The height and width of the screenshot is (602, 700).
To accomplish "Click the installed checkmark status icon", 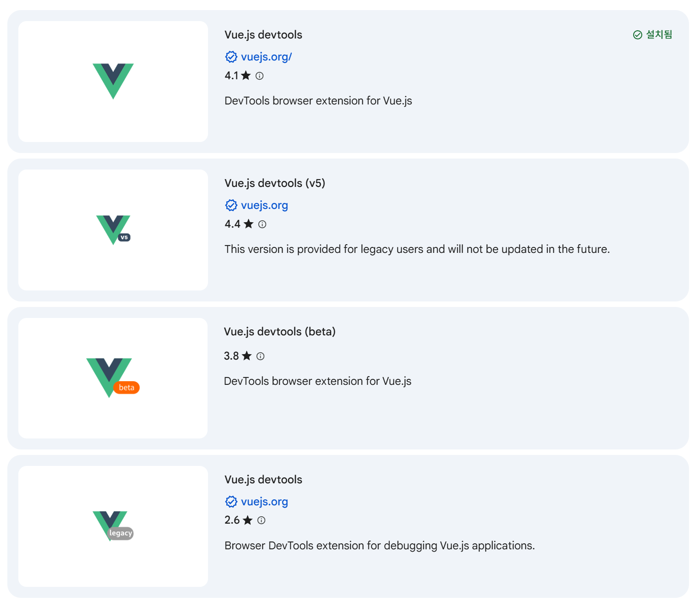I will 637,35.
